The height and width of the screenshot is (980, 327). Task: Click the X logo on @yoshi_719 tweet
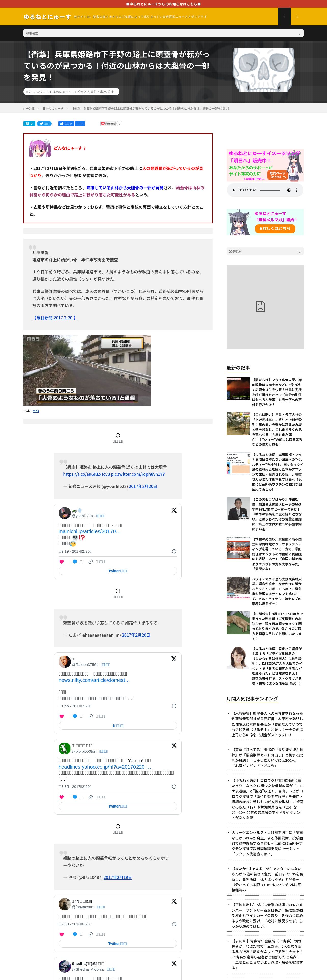(174, 510)
